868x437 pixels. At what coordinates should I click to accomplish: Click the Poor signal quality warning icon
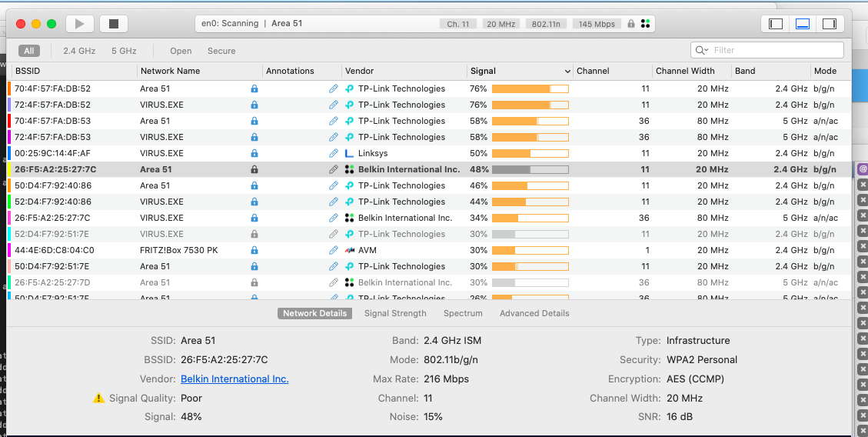pyautogui.click(x=98, y=398)
